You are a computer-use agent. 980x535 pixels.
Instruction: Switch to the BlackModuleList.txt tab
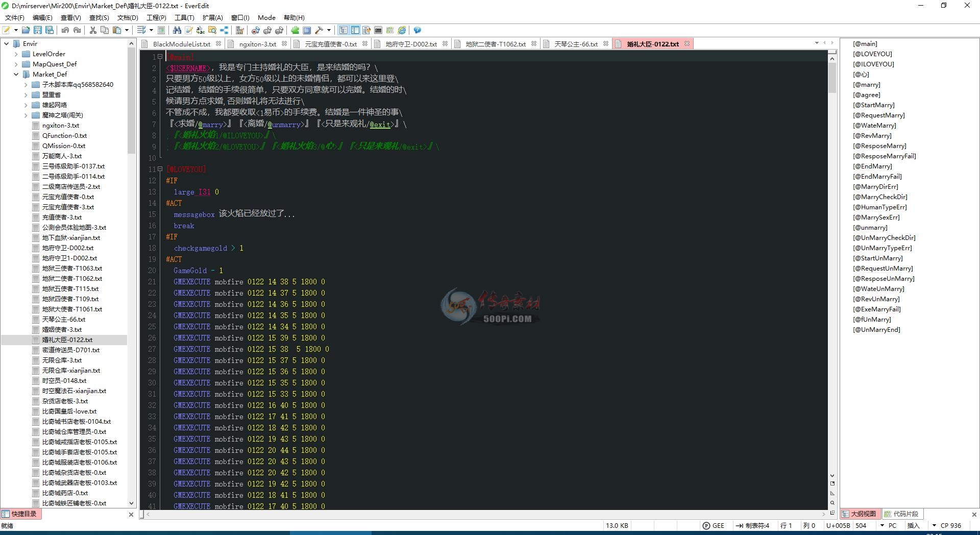click(182, 44)
